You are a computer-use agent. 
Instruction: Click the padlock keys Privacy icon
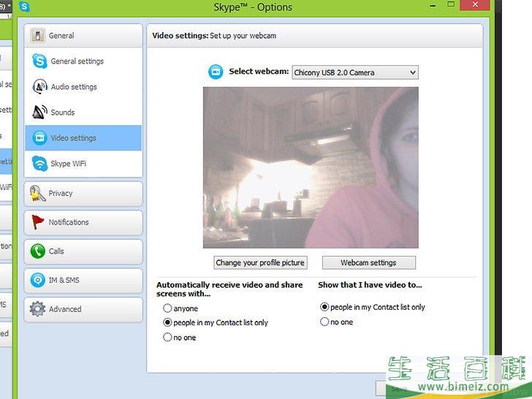[37, 194]
